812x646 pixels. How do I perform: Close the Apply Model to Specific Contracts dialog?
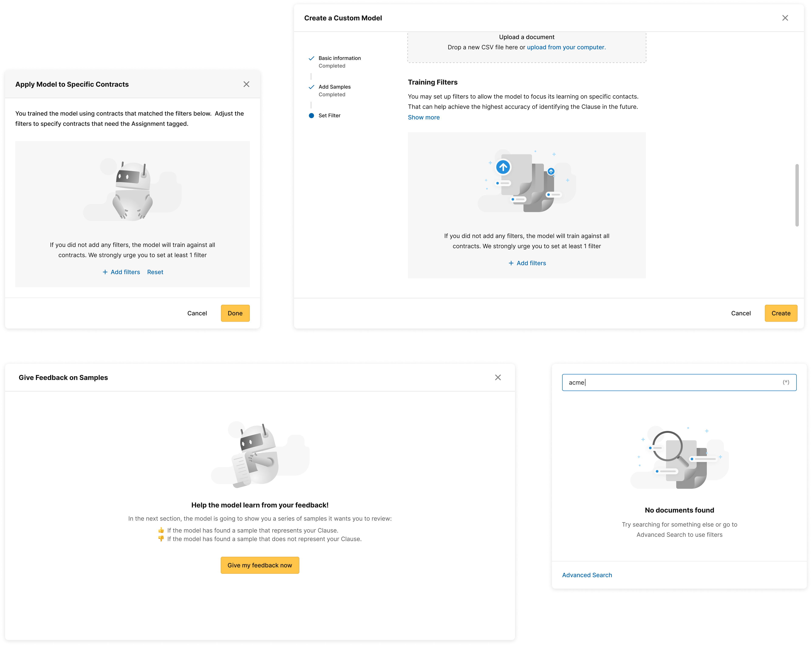(246, 84)
